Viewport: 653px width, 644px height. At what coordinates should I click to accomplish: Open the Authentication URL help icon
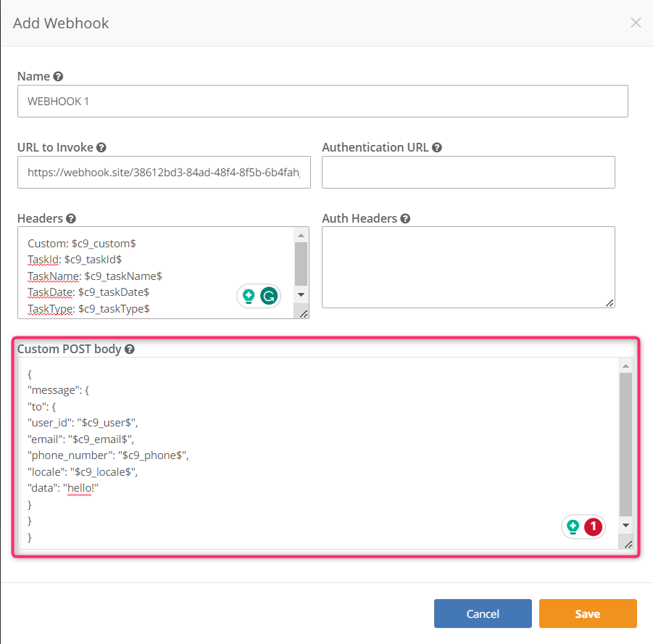(x=437, y=147)
